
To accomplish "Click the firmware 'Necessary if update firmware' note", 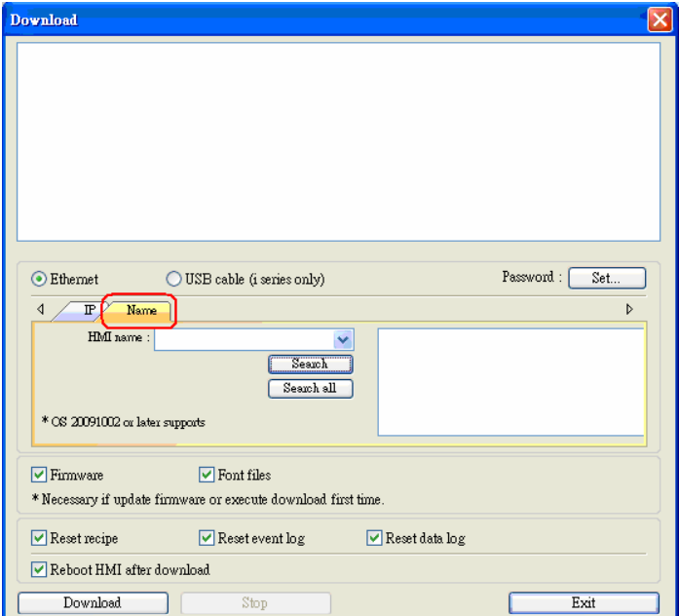I will click(207, 499).
